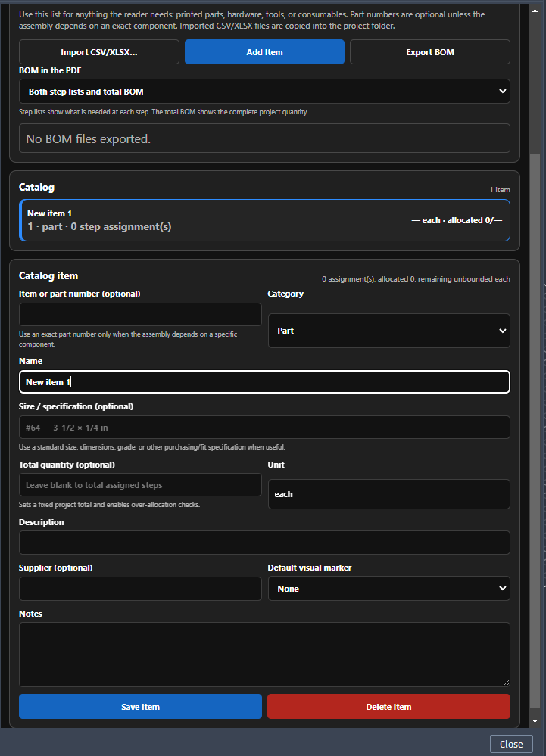Focus the Supplier field

140,589
